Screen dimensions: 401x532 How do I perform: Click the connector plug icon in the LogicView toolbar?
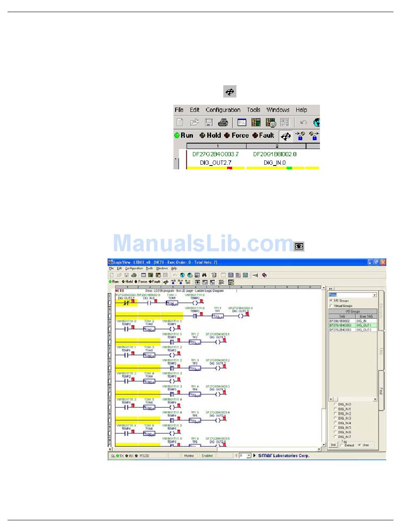click(x=255, y=275)
